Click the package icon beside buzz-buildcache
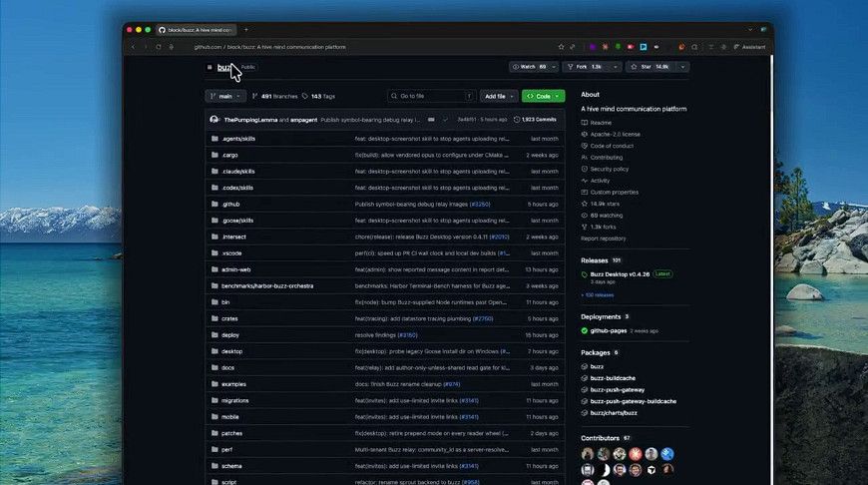 [x=584, y=378]
